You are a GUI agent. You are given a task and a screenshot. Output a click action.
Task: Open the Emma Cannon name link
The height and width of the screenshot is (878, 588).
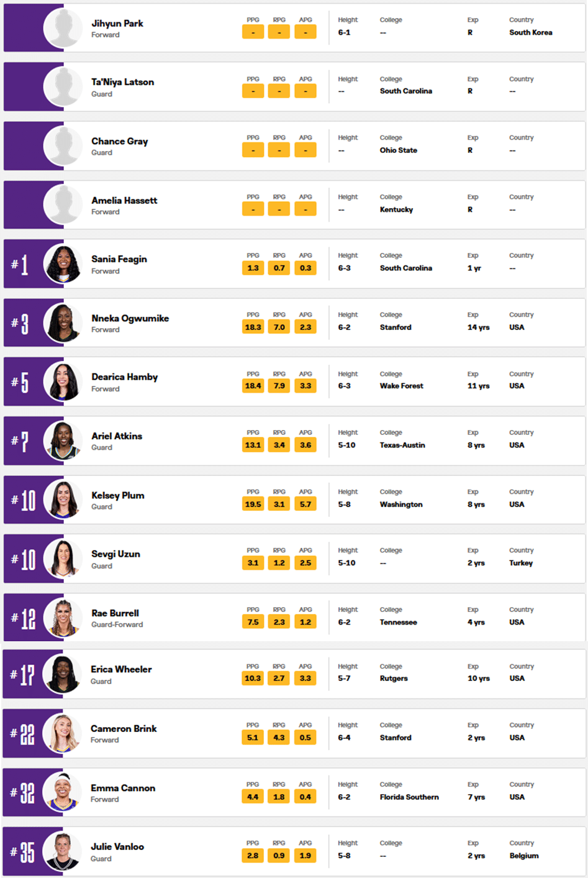(123, 788)
